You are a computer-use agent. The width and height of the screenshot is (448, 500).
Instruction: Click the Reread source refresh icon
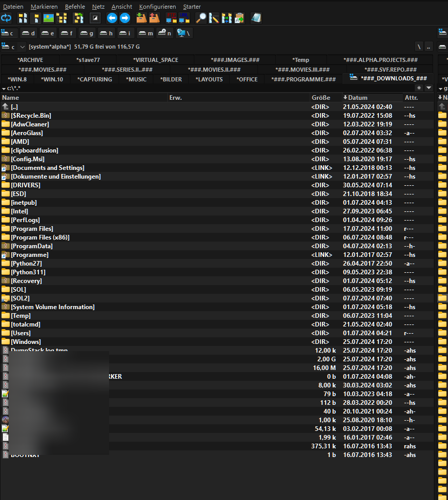click(x=6, y=18)
